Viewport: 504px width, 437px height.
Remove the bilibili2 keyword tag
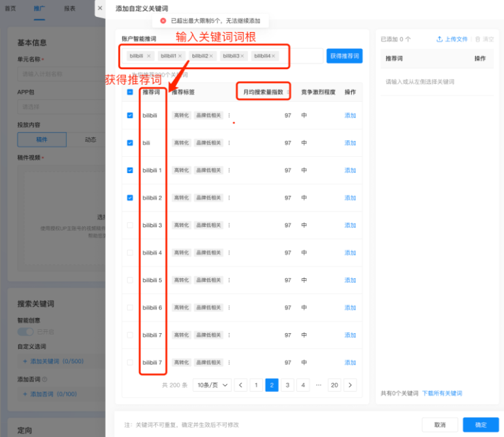coord(211,56)
